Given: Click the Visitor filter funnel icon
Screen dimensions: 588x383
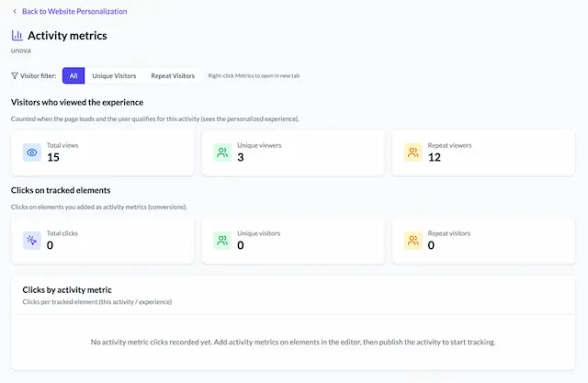Looking at the screenshot, I should [15, 76].
